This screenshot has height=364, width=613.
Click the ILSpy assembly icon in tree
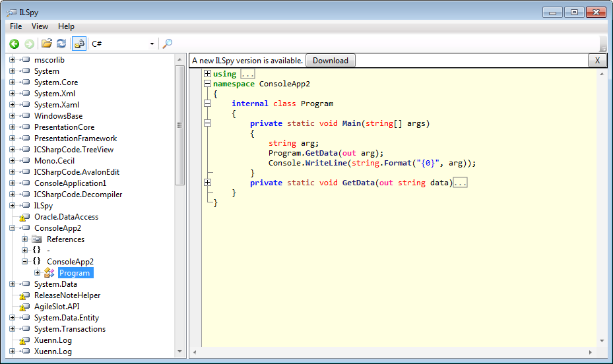click(x=24, y=206)
